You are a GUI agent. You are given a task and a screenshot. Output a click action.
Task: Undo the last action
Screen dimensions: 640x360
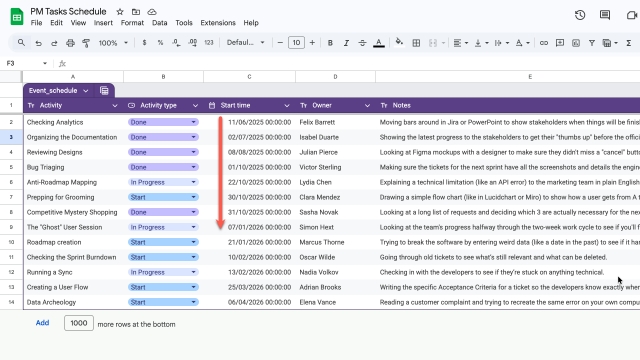38,43
